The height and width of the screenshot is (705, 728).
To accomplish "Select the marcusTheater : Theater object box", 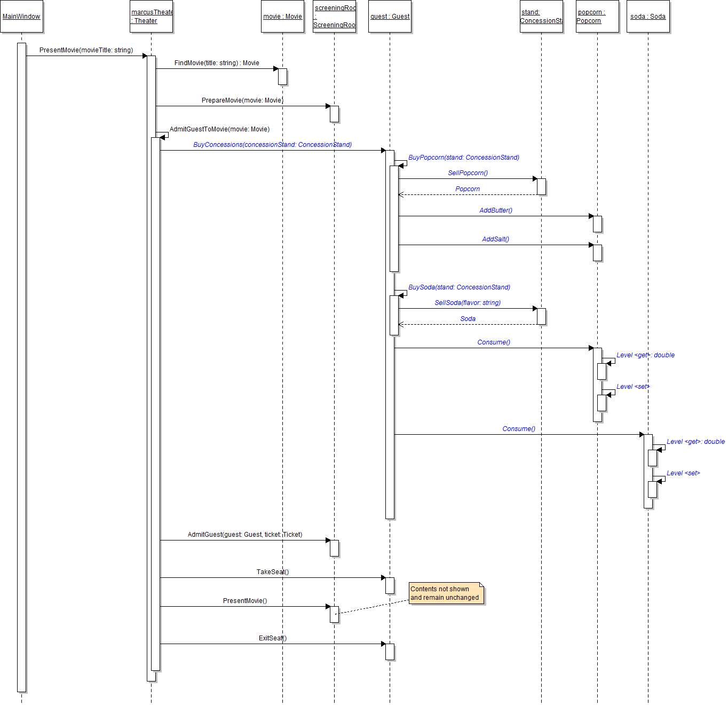I will [152, 17].
